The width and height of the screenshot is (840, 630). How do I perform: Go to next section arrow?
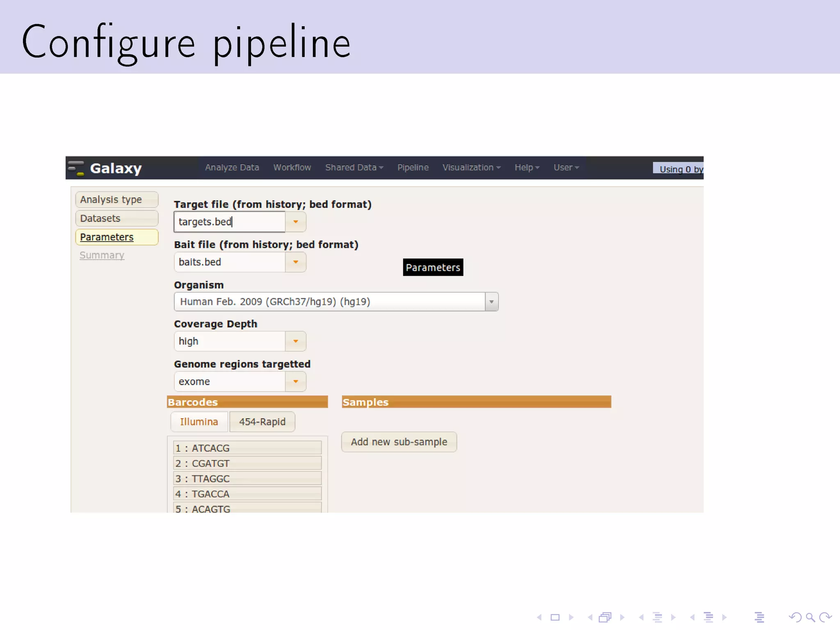point(724,617)
